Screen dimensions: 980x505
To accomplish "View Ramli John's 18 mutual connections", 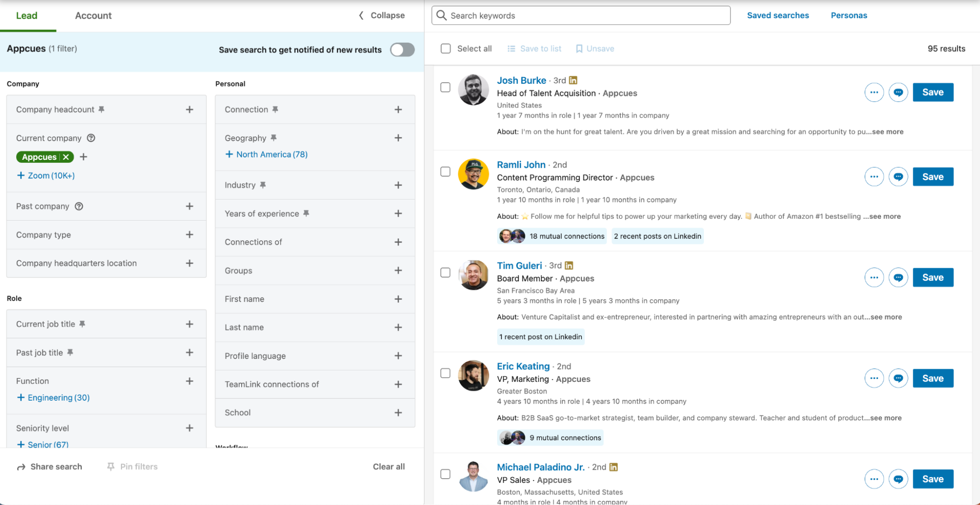I will (552, 236).
